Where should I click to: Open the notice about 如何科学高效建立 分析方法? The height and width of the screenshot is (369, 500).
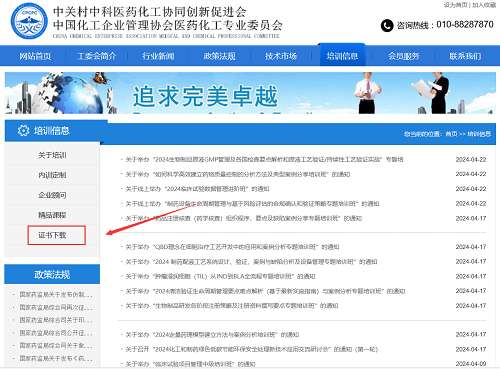[x=238, y=174]
